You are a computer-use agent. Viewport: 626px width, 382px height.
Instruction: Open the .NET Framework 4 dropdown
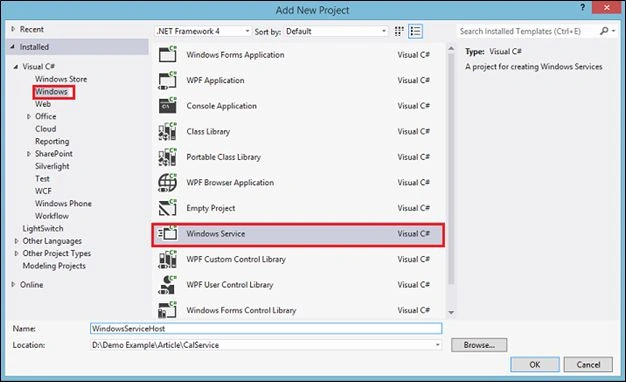coord(203,31)
